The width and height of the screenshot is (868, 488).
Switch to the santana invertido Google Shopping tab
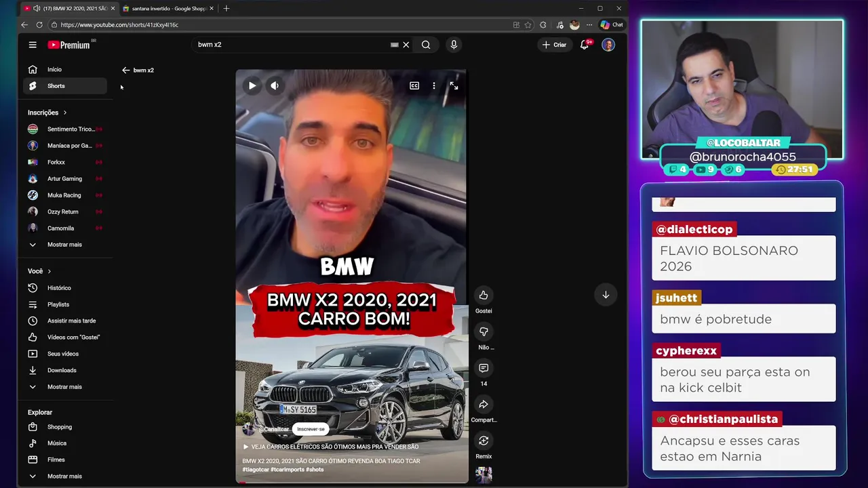click(x=168, y=8)
